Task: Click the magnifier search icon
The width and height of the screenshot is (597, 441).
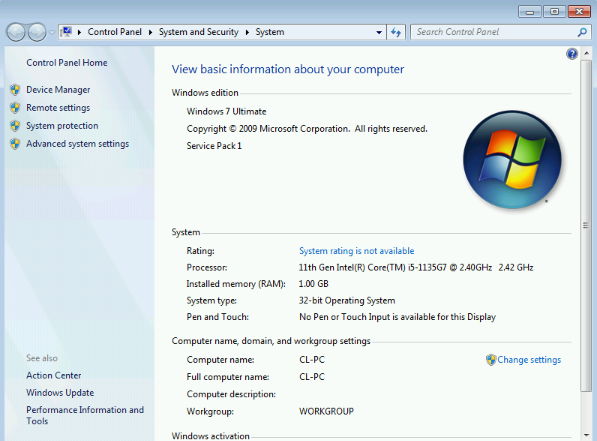Action: [x=582, y=32]
